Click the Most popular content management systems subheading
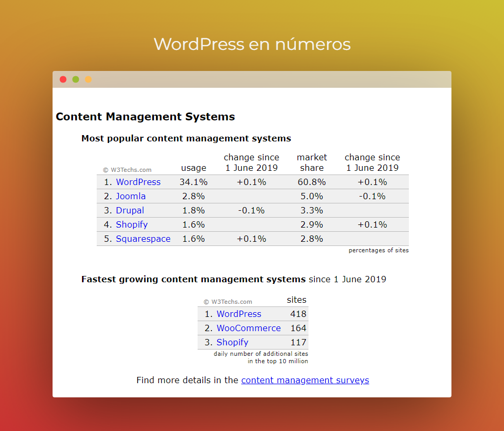The height and width of the screenshot is (431, 504). point(186,138)
